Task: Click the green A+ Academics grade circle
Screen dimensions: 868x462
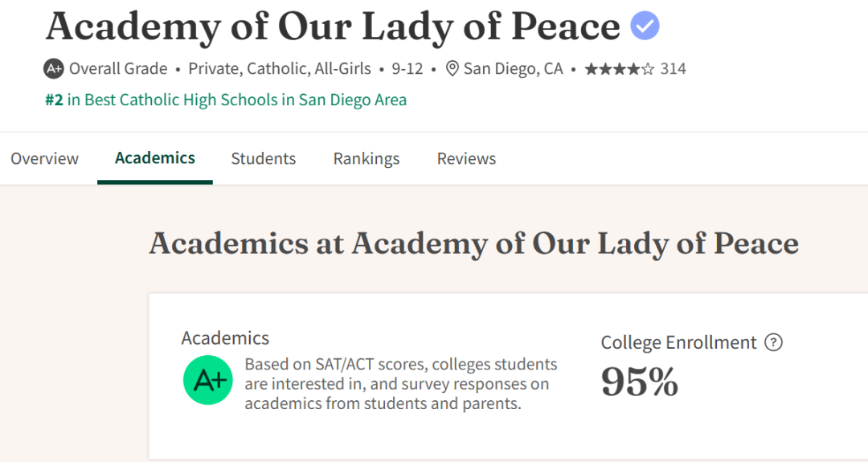Action: [207, 381]
